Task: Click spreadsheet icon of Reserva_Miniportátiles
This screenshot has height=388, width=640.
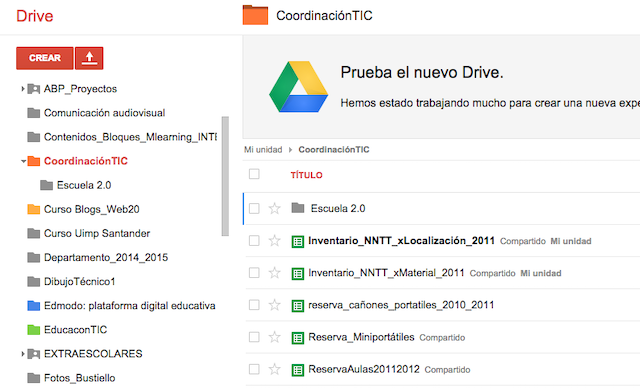Action: pyautogui.click(x=298, y=338)
